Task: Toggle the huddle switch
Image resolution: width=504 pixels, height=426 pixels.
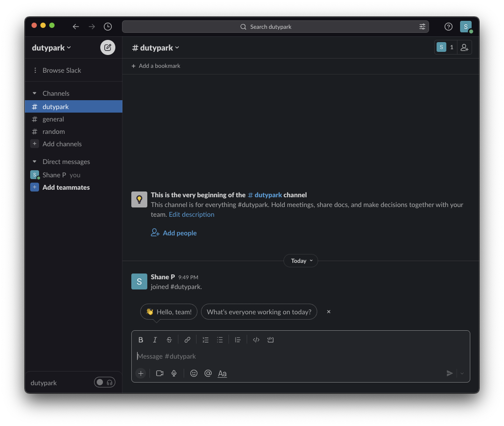Action: (x=104, y=382)
